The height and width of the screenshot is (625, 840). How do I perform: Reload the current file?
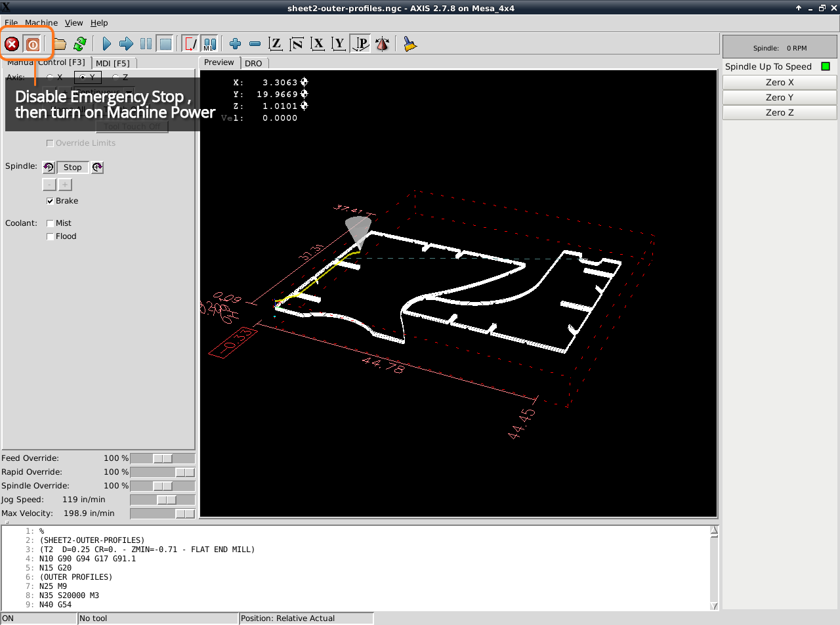[80, 44]
